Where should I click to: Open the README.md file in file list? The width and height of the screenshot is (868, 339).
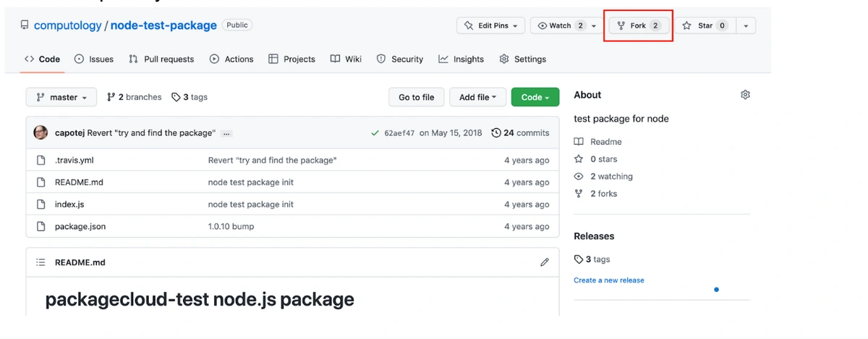point(79,183)
